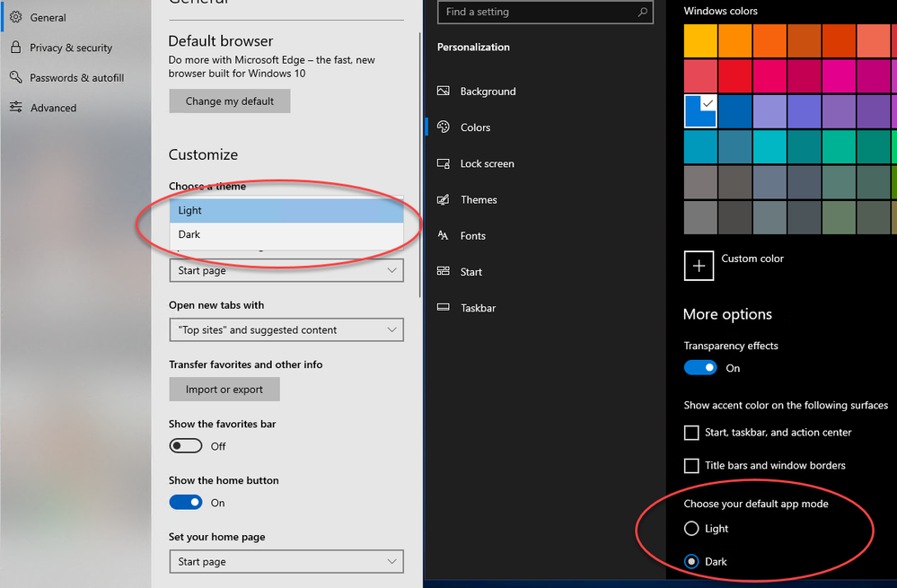The image size is (897, 588).
Task: Click the Fonts letter icon
Action: 444,235
